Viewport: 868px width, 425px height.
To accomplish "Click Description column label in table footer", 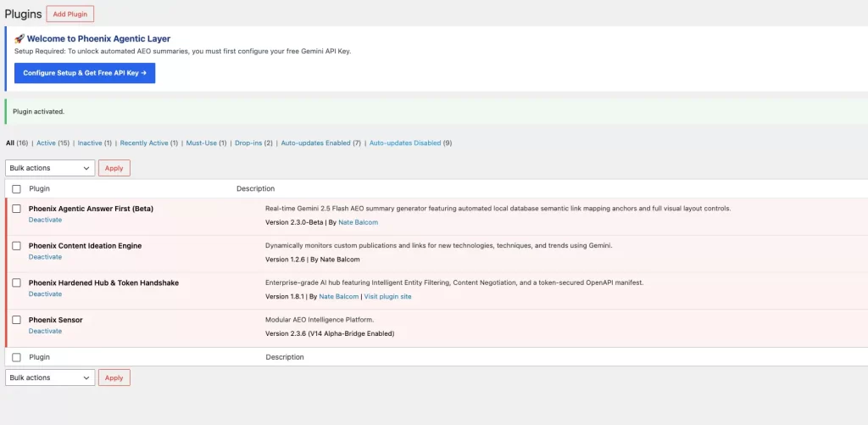I will [285, 357].
